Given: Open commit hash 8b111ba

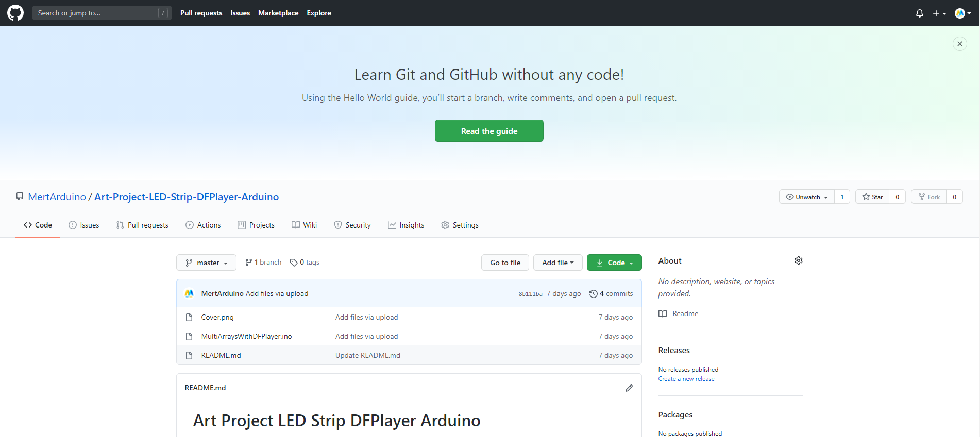Looking at the screenshot, I should [x=530, y=294].
